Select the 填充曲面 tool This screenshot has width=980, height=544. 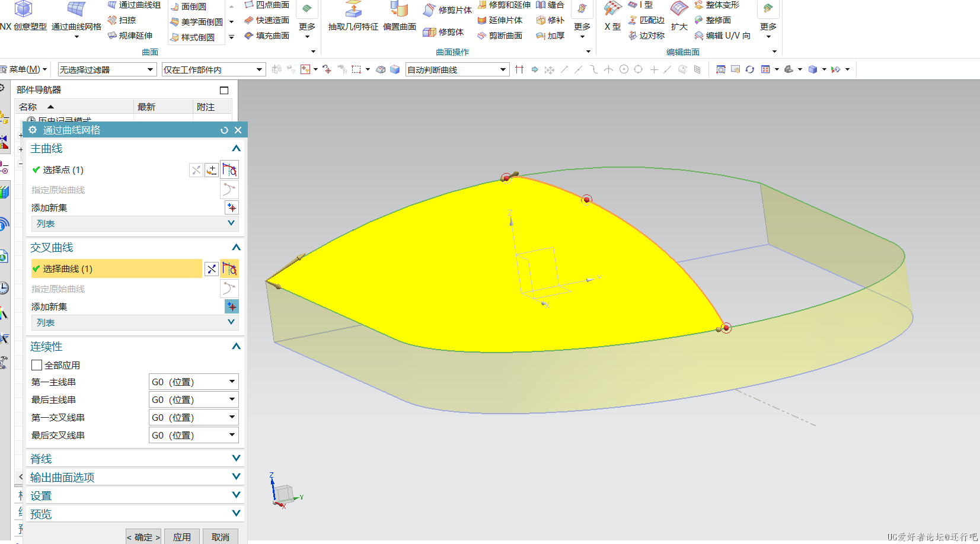point(267,36)
